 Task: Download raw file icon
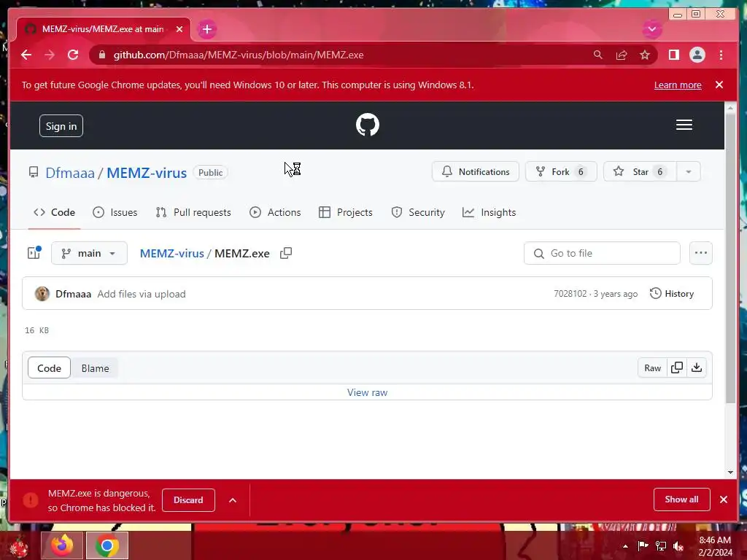(x=697, y=368)
